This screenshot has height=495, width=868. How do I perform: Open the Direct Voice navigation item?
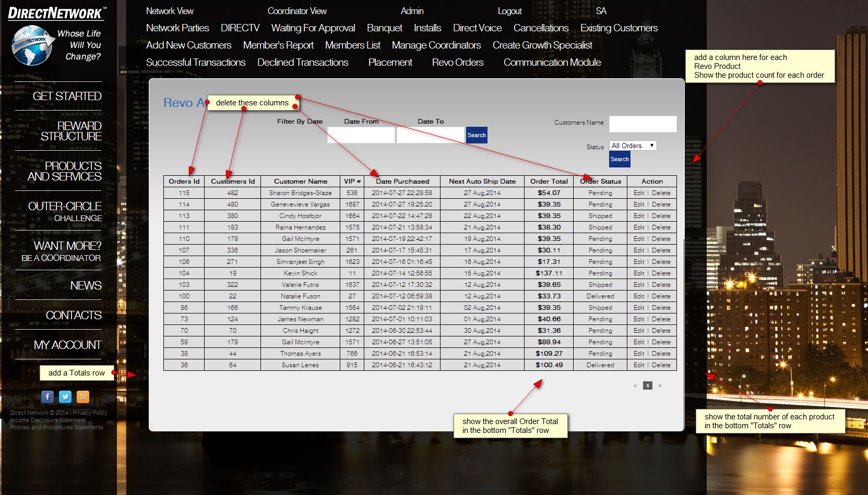[478, 28]
